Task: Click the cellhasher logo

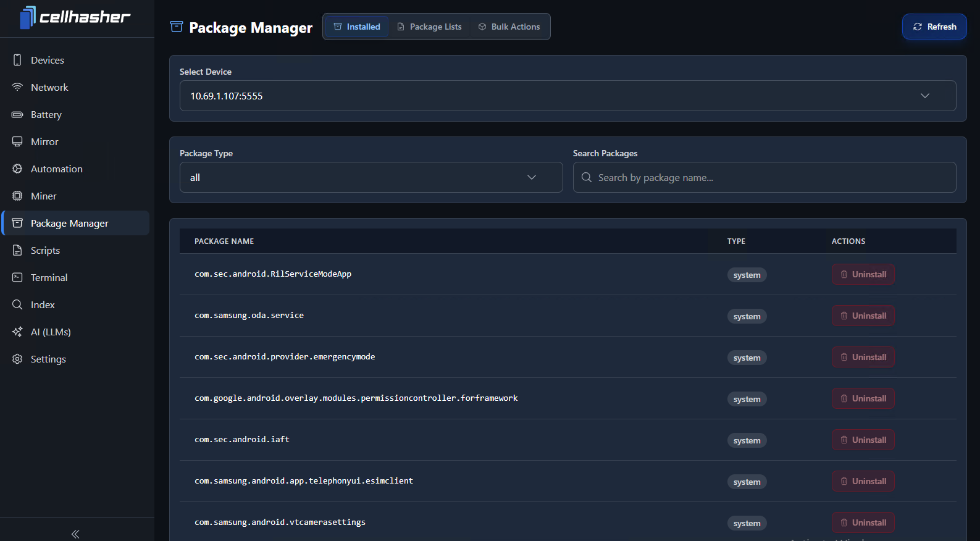Action: (75, 17)
